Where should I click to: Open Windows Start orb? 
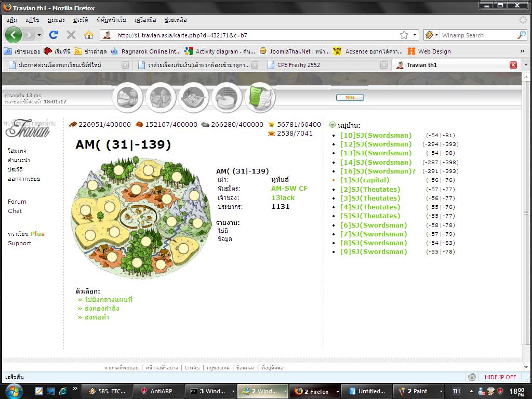pyautogui.click(x=14, y=391)
